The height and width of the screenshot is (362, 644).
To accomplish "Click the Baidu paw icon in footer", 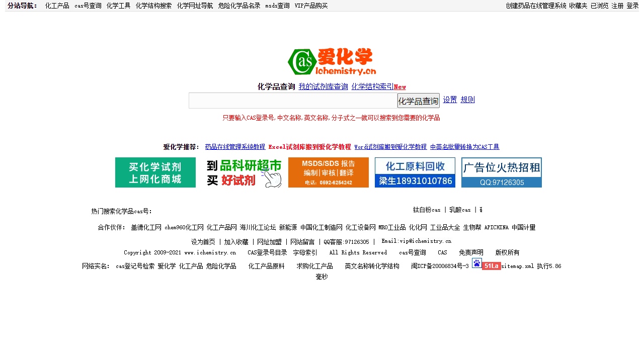I will click(x=477, y=263).
